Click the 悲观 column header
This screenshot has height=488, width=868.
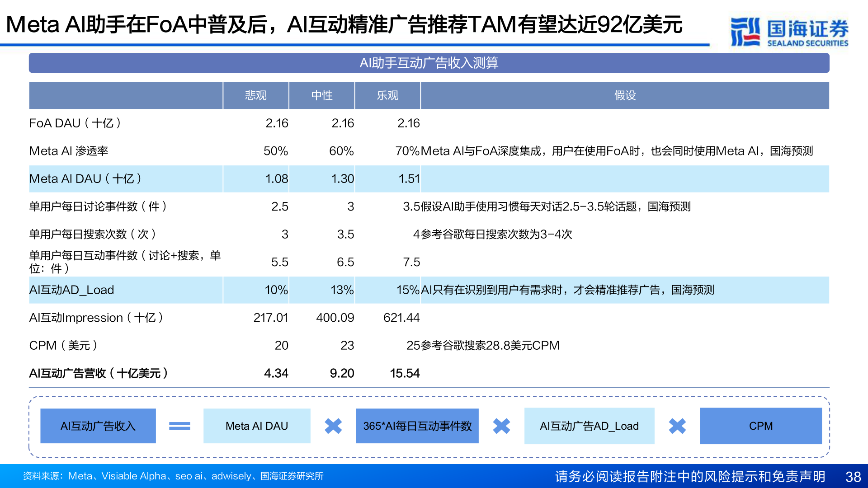pos(256,95)
